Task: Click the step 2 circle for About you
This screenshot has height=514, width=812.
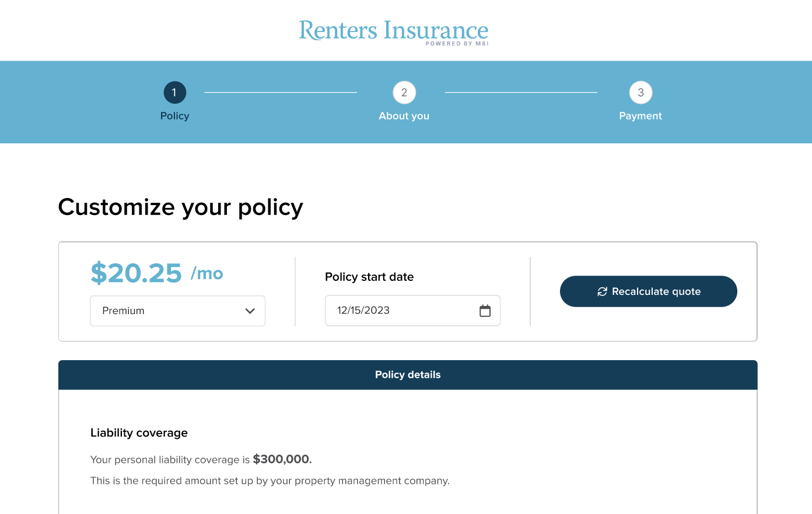Action: pos(404,92)
